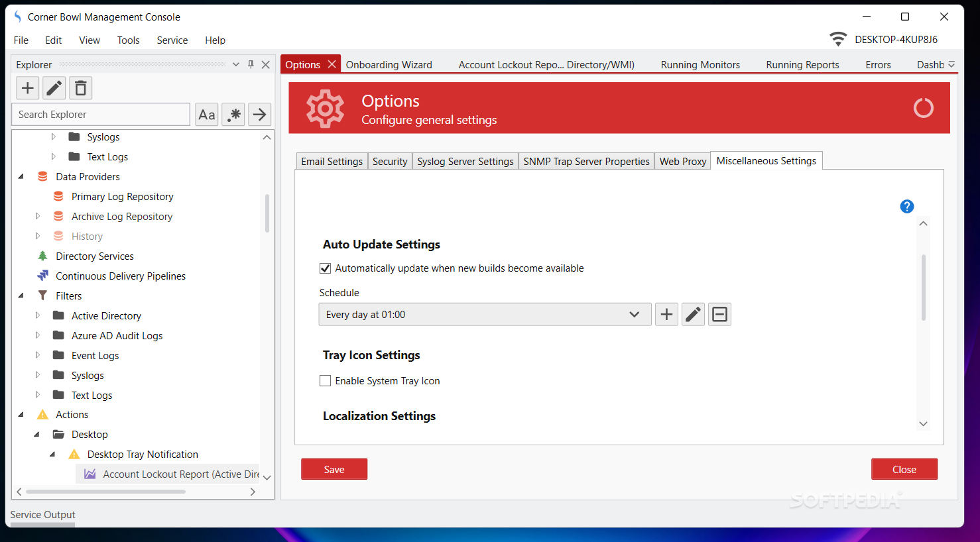Close the Options tab

(x=332, y=64)
